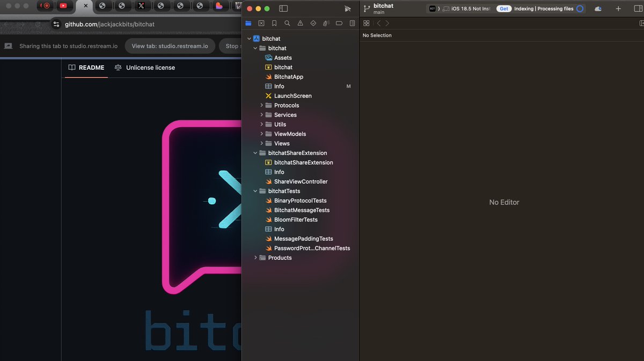Viewport: 644px width, 361px height.
Task: Open the Source Control navigator icon
Action: coord(261,24)
